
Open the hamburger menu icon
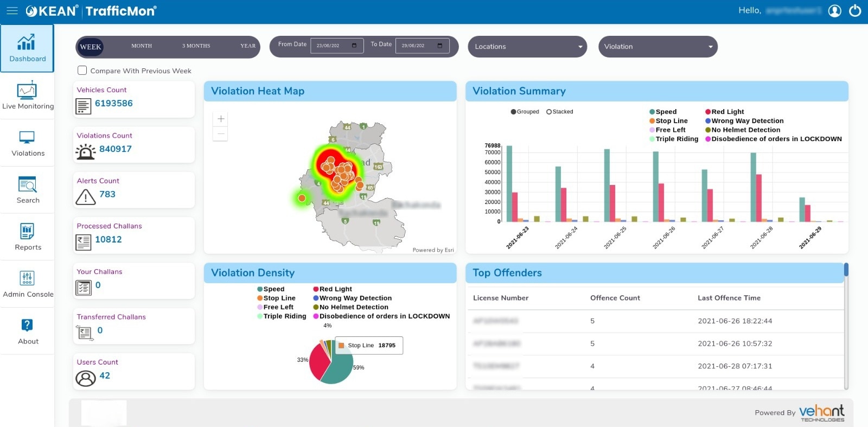[x=12, y=11]
